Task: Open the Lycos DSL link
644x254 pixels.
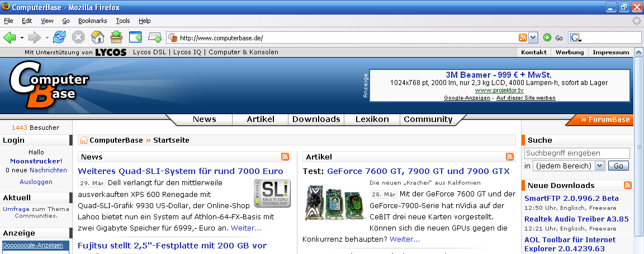Action: coord(149,52)
